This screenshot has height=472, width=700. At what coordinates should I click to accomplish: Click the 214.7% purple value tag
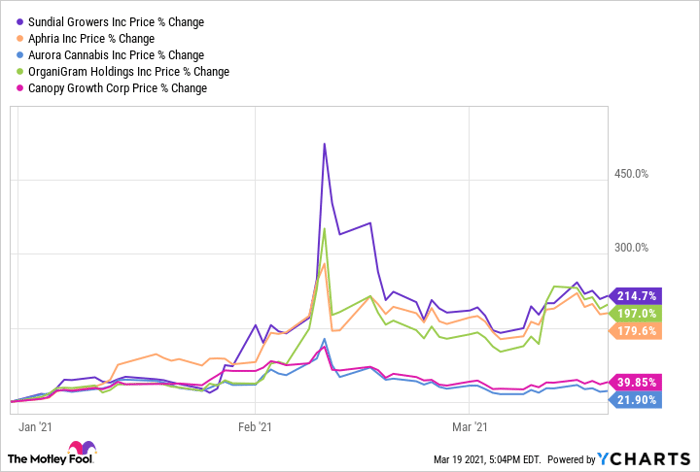632,295
